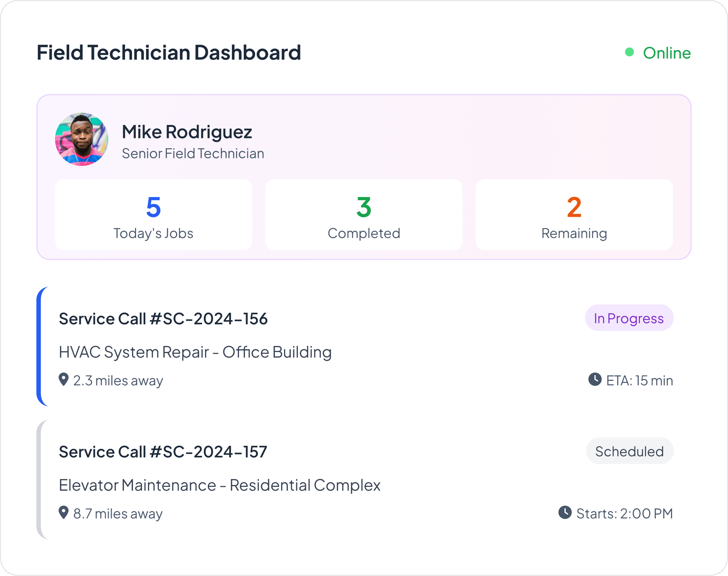Click the location pin next to 8.7 miles
Screen dimensions: 728x576
pyautogui.click(x=64, y=512)
